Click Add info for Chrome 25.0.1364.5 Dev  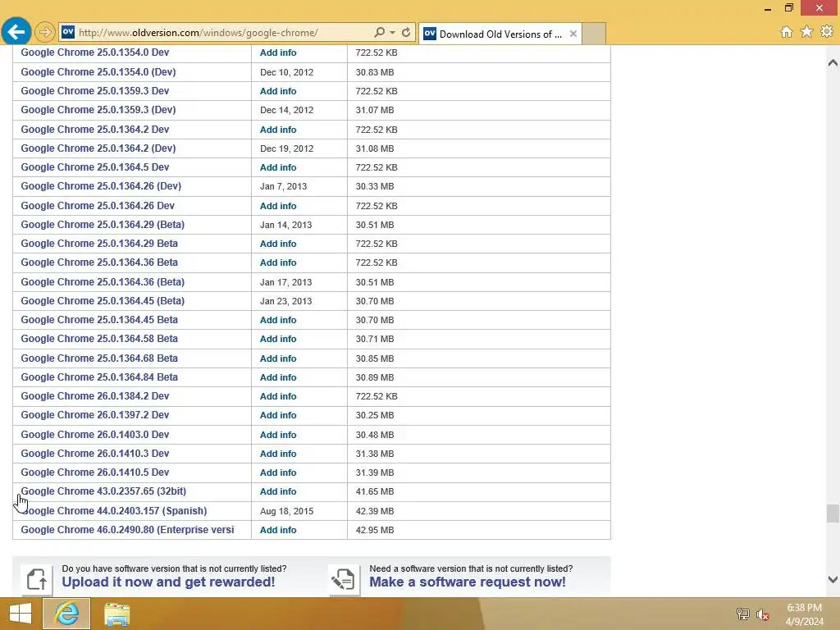coord(278,167)
